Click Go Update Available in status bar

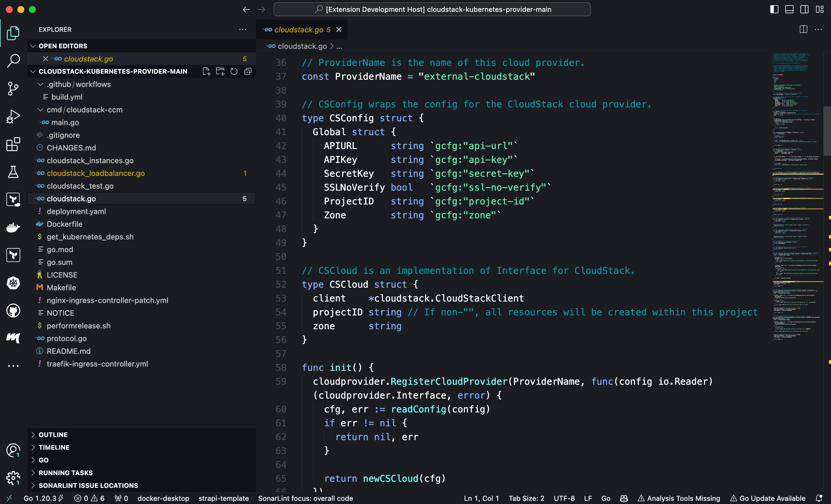768,498
